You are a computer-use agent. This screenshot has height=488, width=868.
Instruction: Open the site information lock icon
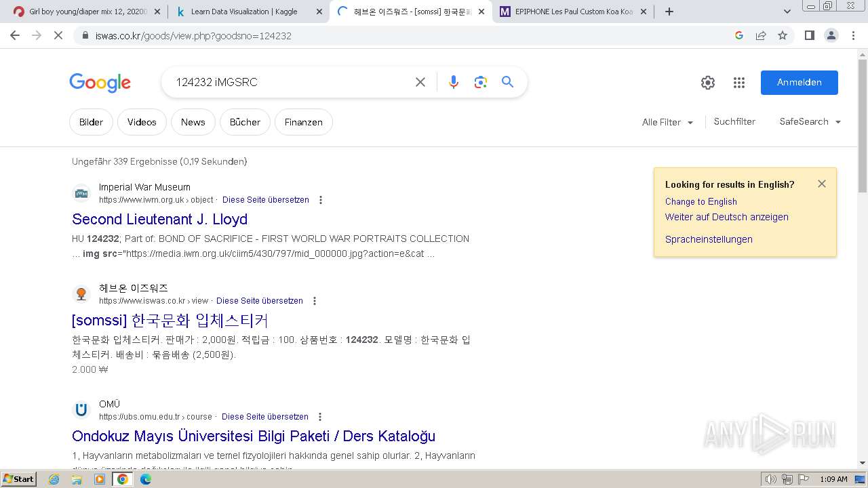point(85,36)
